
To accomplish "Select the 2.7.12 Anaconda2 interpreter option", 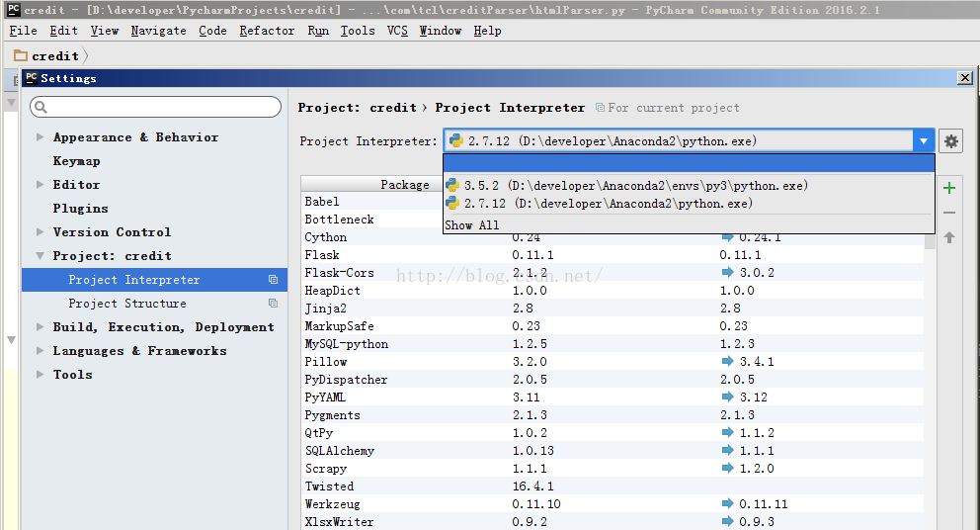I will click(x=689, y=204).
